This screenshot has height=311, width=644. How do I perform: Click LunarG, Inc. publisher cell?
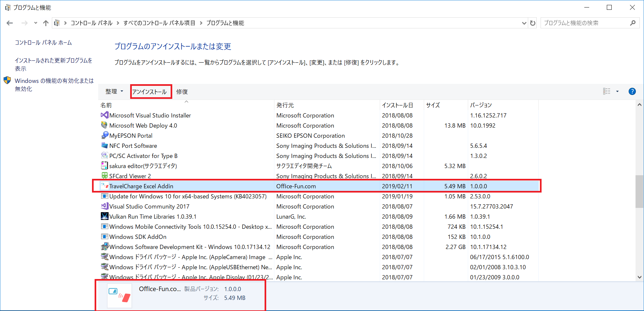click(x=291, y=217)
